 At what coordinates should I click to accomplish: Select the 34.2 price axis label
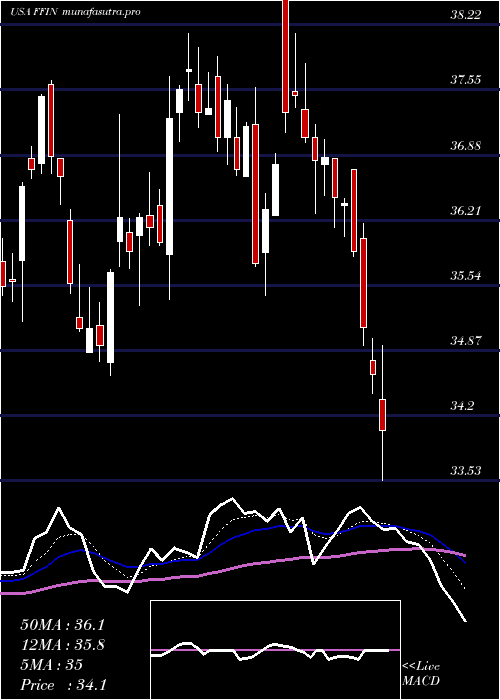click(x=462, y=406)
